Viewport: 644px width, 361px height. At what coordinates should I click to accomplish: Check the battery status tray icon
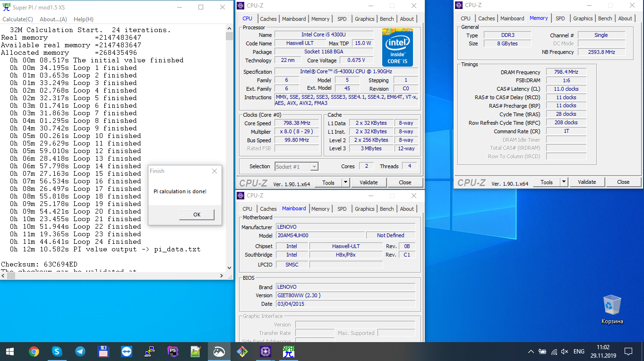542,352
